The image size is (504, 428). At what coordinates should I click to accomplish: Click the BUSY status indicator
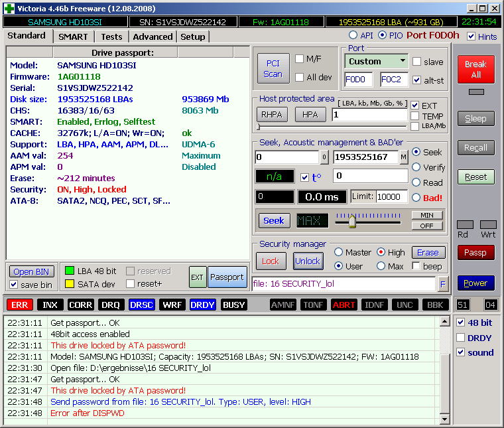click(x=233, y=305)
